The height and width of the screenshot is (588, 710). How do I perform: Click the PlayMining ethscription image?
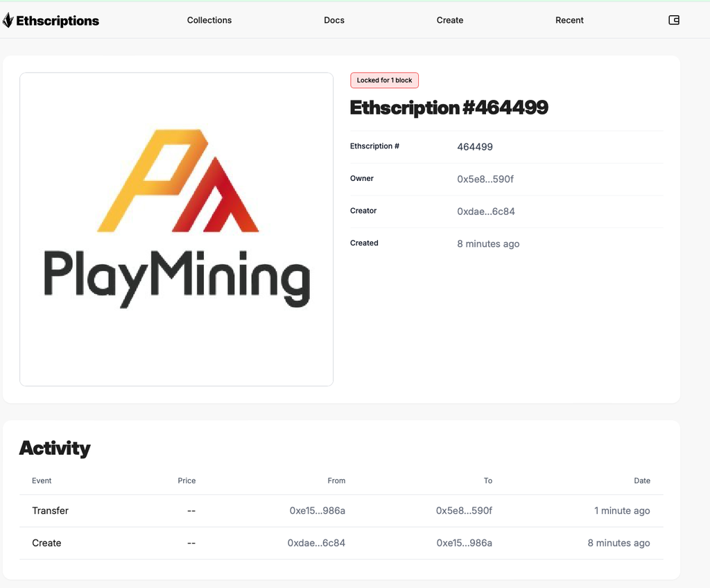coord(177,230)
